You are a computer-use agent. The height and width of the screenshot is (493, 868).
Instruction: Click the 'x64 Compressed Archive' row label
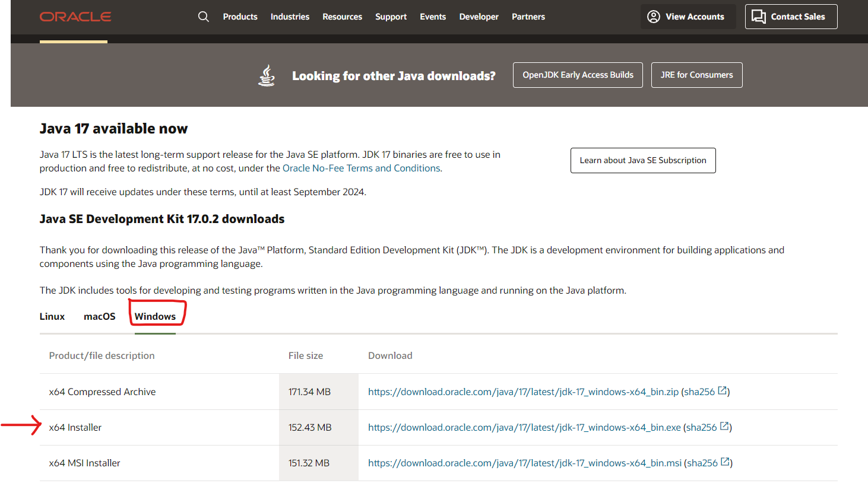(102, 392)
